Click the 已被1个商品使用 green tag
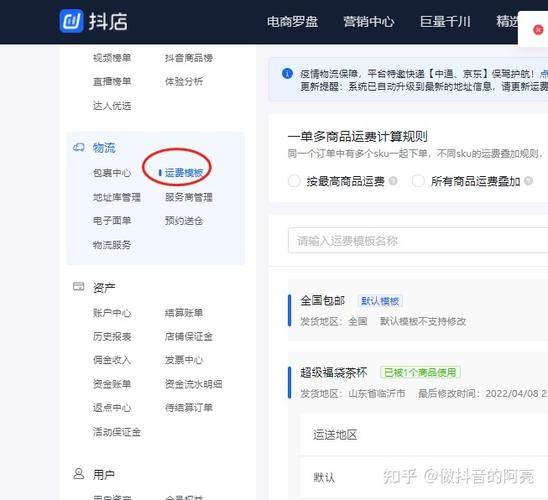 [420, 372]
